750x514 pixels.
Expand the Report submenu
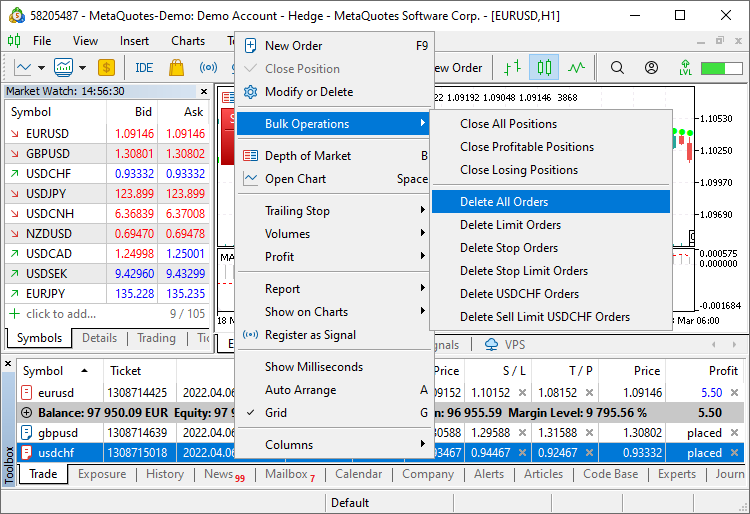[334, 288]
